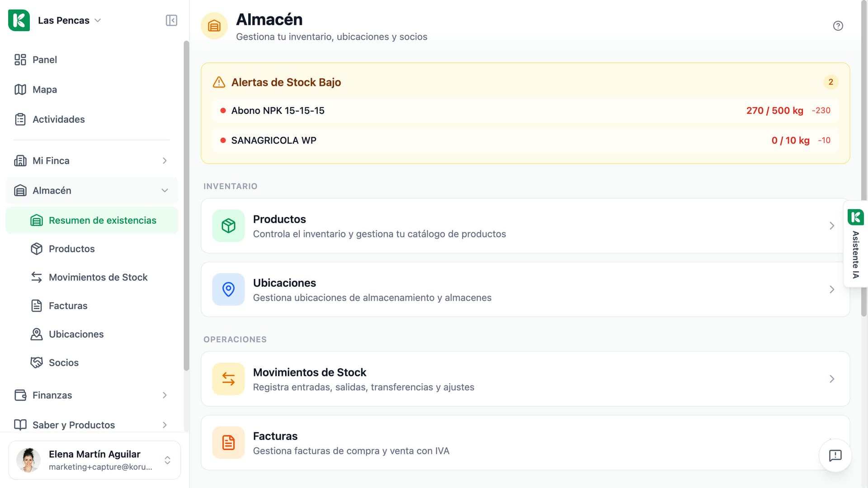The image size is (868, 488).
Task: Open the feedback chat bubble button
Action: click(x=835, y=455)
